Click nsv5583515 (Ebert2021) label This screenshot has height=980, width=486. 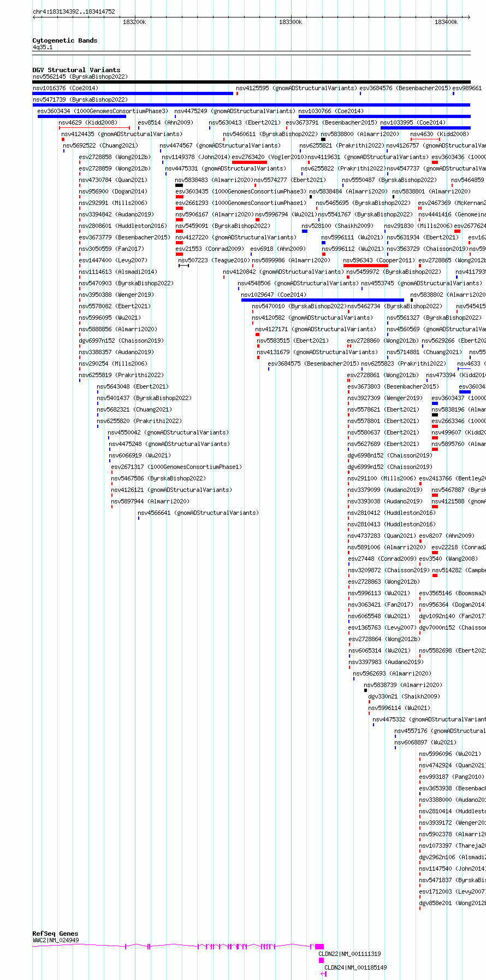293,341
